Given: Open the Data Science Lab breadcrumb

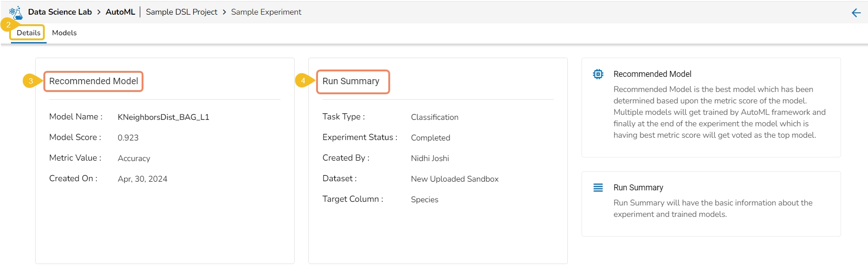Looking at the screenshot, I should [60, 12].
